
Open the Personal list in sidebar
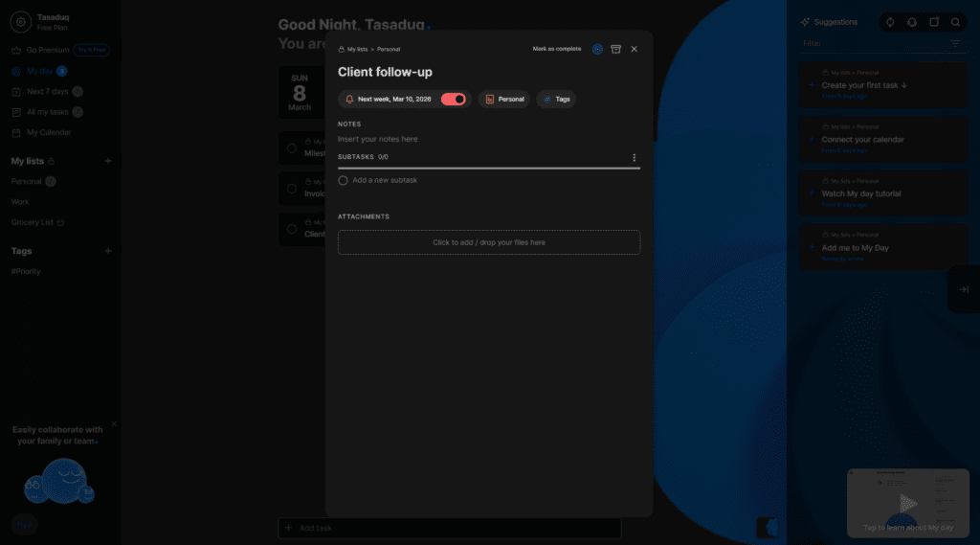click(x=26, y=181)
